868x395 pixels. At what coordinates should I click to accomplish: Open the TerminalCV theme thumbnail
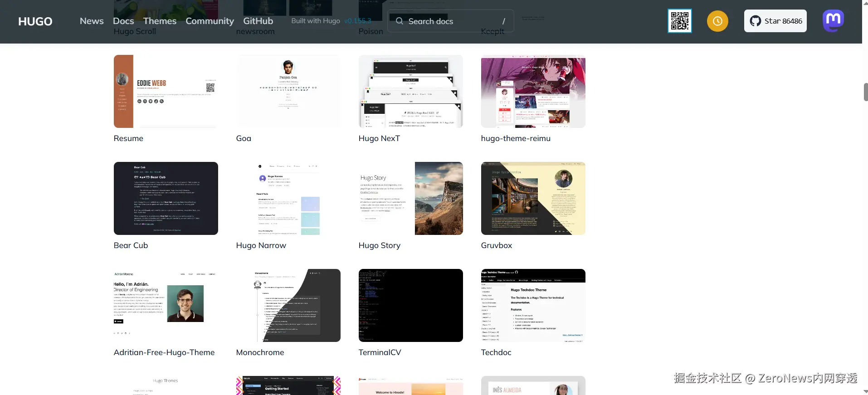tap(411, 306)
